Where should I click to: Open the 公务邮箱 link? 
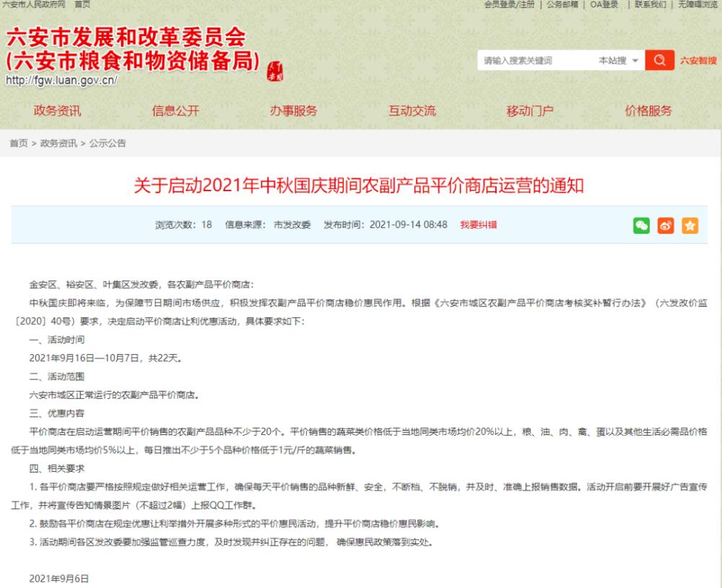point(562,4)
